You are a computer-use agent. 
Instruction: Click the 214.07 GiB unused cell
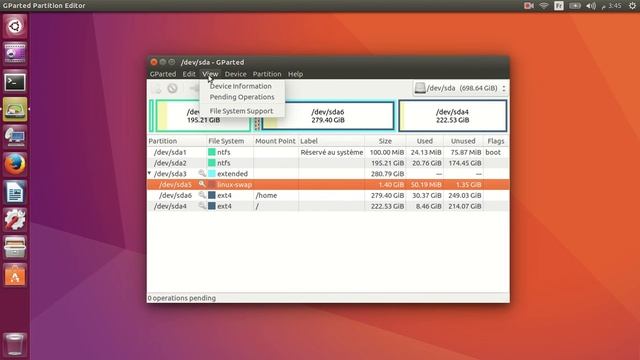coord(463,206)
